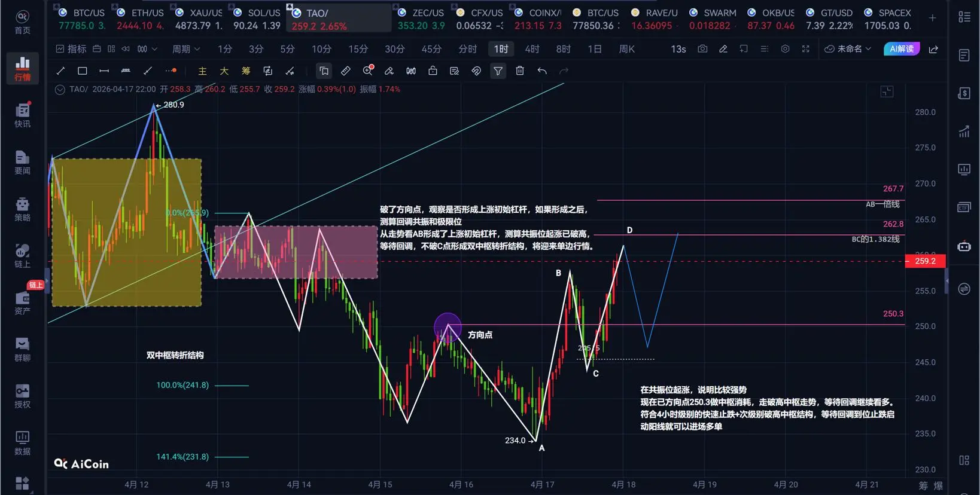Switch to the 4时 timeframe
980x495 pixels.
pos(532,49)
